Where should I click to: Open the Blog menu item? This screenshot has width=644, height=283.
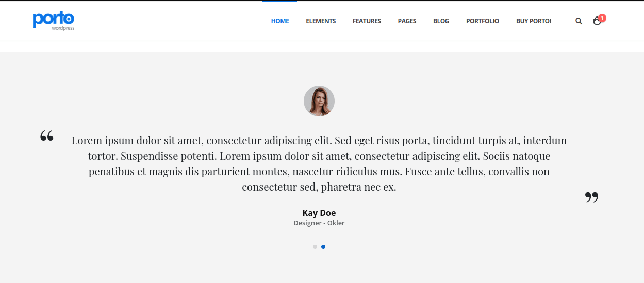click(x=441, y=21)
